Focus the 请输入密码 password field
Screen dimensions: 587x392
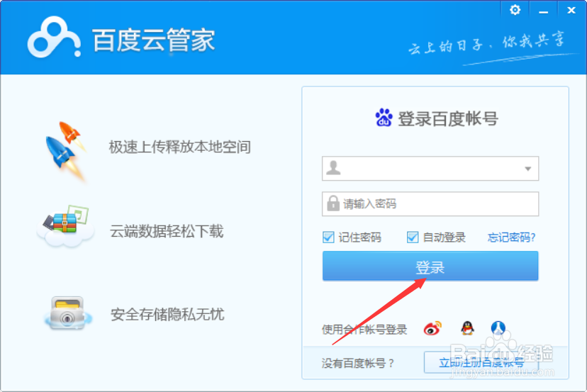[x=430, y=204]
